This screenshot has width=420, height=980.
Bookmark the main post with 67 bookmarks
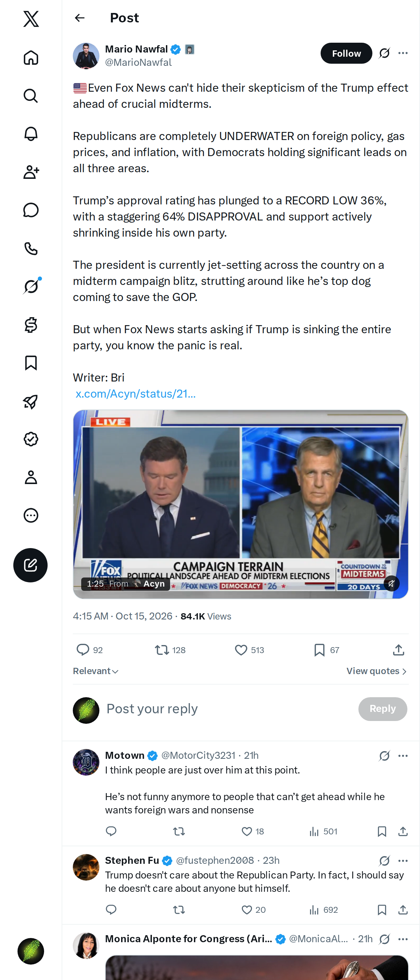pyautogui.click(x=327, y=650)
